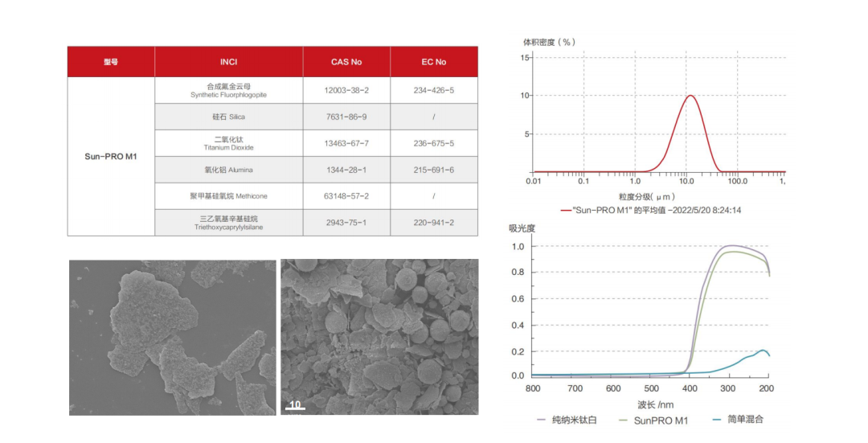
Task: Click the 10 scale bar label
Action: tap(295, 404)
